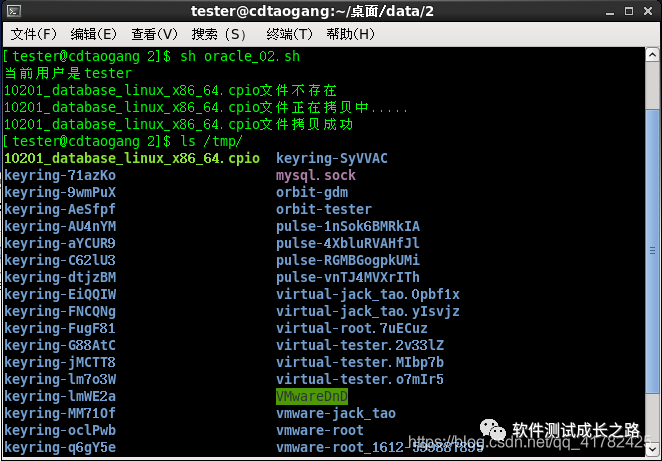Click keyring-oclPwb entry

[x=60, y=430]
